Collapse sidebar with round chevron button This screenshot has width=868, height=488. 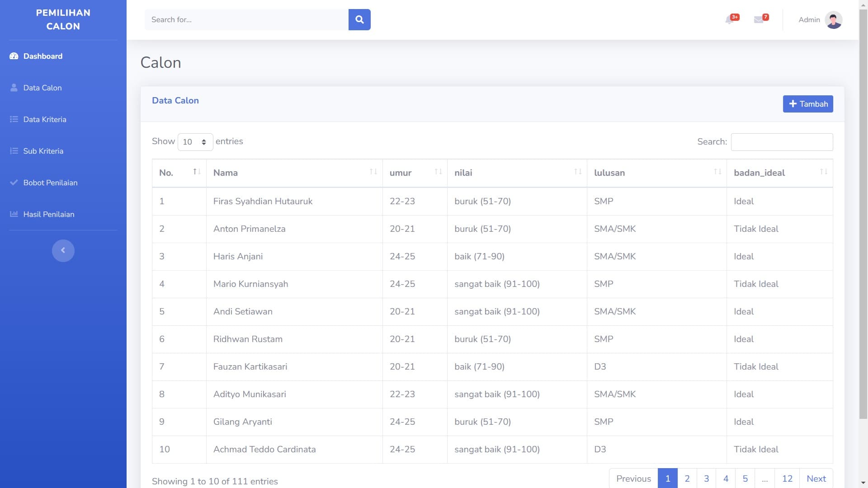[x=63, y=250]
